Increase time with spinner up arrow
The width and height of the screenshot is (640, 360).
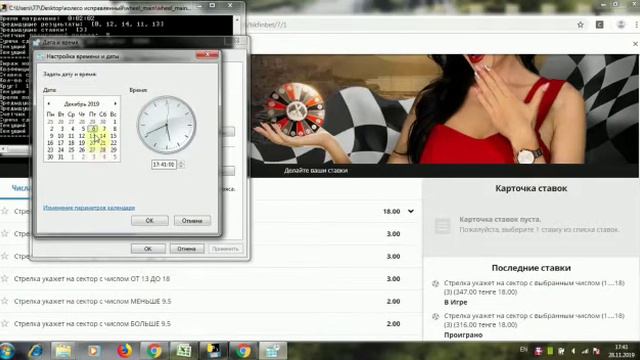tap(181, 162)
